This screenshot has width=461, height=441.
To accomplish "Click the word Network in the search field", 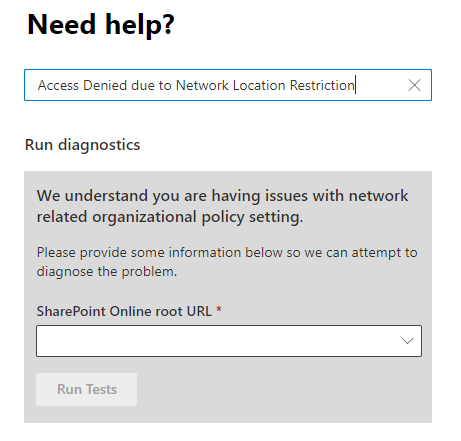I will (x=202, y=85).
